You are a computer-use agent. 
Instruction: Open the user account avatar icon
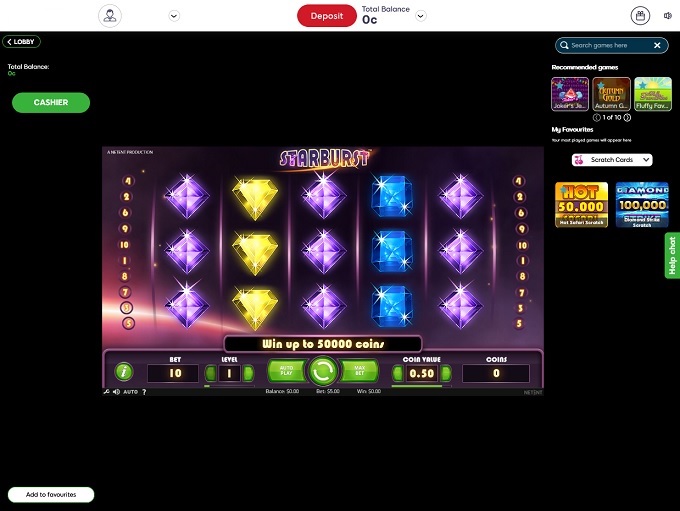click(x=110, y=16)
